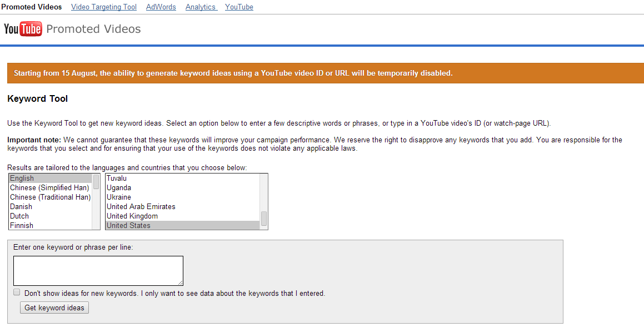Enable 'Don't show ideas for new keywords' checkbox
644x332 pixels.
[x=17, y=293]
